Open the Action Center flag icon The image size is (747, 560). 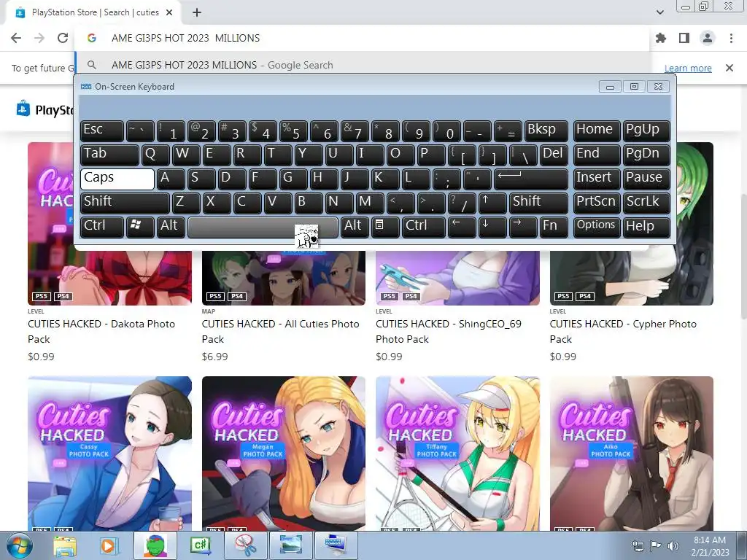click(x=655, y=546)
